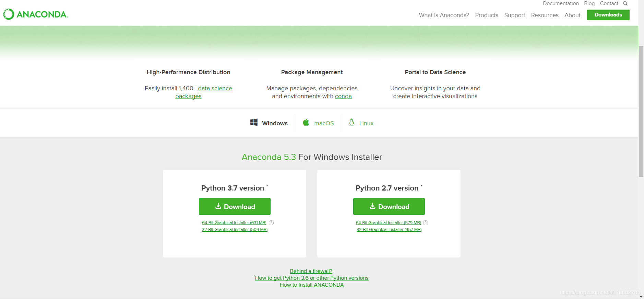
Task: Click the High-Performance Distribution heading
Action: click(188, 72)
